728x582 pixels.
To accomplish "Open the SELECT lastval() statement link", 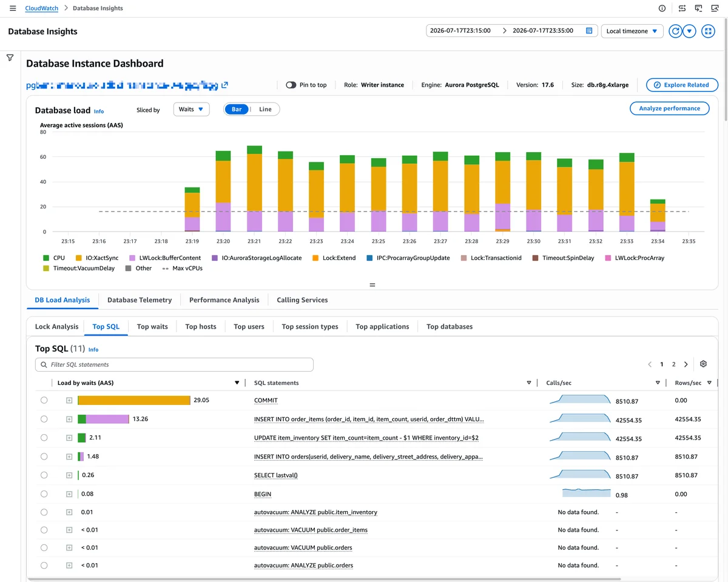I will pyautogui.click(x=275, y=476).
